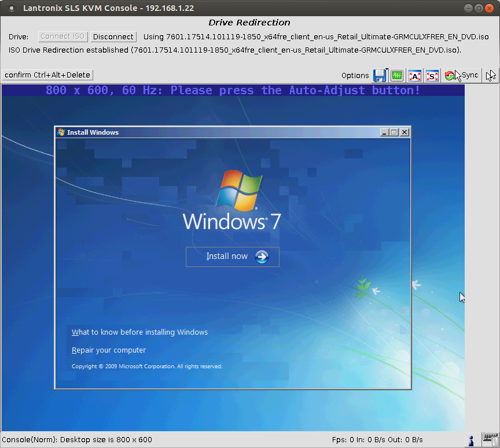Save a screenshot of the remote console
This screenshot has width=500, height=448.
tap(380, 75)
